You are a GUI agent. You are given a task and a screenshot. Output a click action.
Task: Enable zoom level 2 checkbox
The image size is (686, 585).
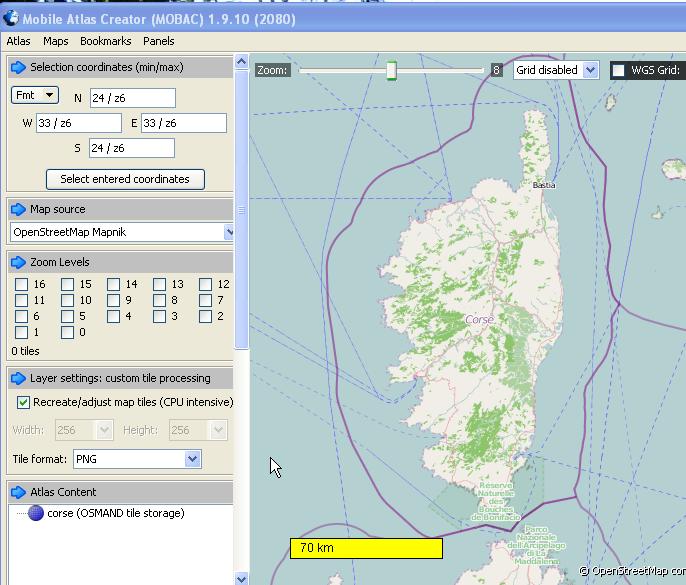pos(205,316)
